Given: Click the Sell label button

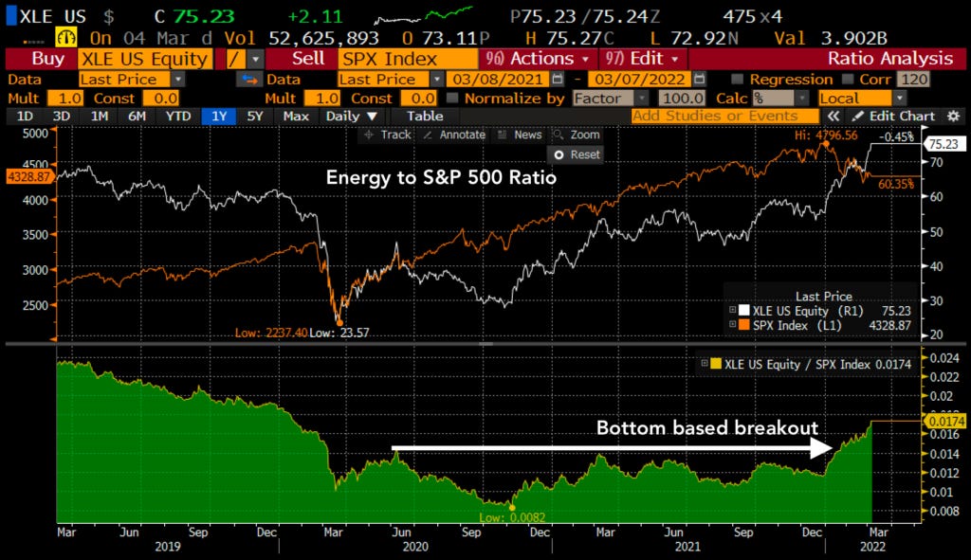Looking at the screenshot, I should [308, 59].
